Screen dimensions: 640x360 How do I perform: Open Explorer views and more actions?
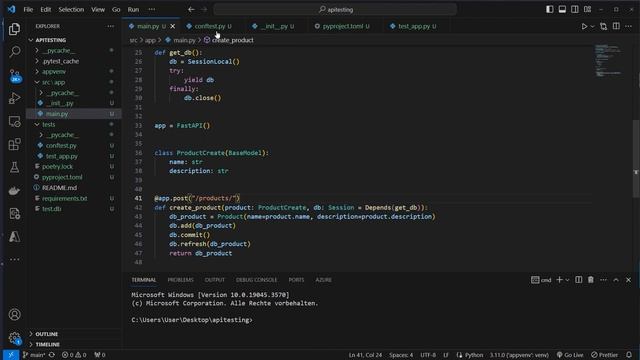point(111,26)
